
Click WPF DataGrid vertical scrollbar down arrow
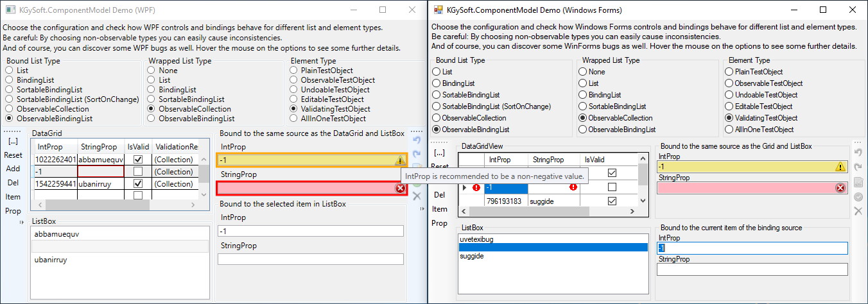click(204, 194)
